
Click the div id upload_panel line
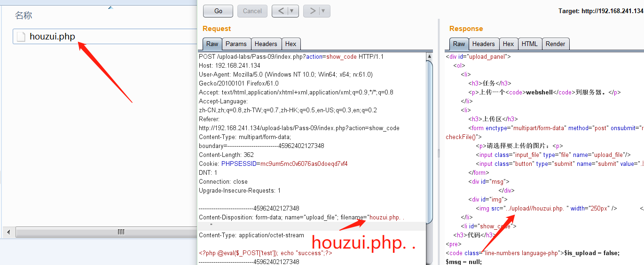(x=478, y=56)
